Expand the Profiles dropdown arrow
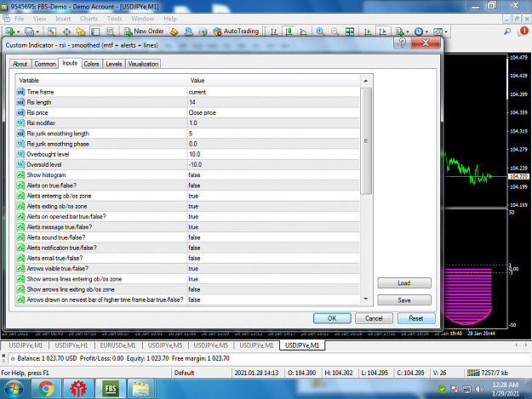This screenshot has height=399, width=532. tap(37, 31)
